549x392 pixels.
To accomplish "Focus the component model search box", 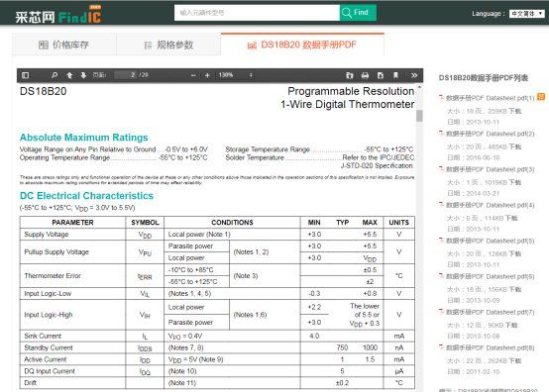I will point(257,13).
